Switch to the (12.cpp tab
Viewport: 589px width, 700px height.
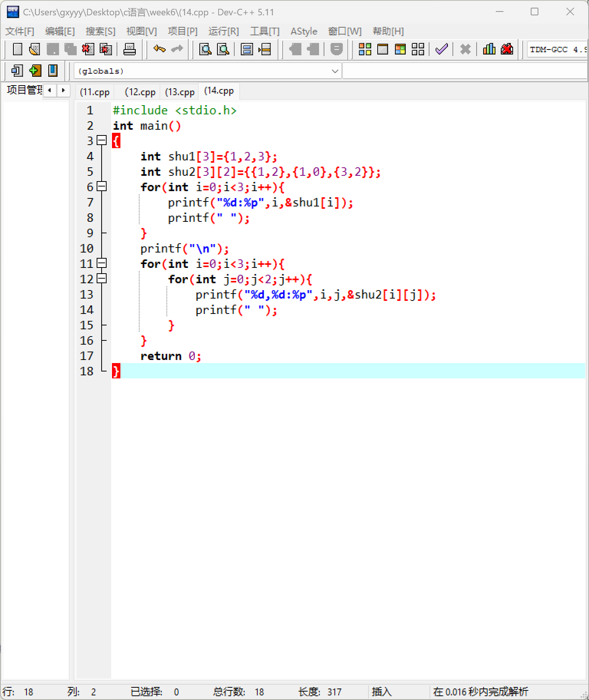point(140,92)
